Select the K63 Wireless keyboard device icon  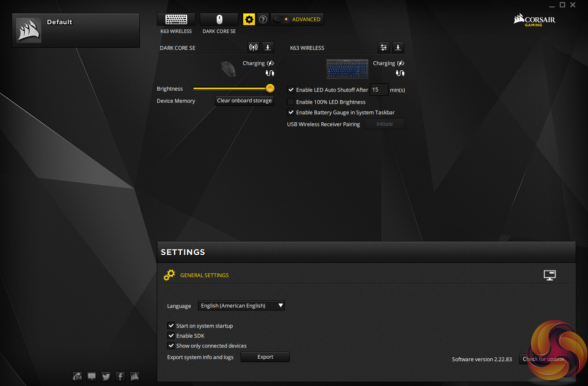pyautogui.click(x=176, y=20)
